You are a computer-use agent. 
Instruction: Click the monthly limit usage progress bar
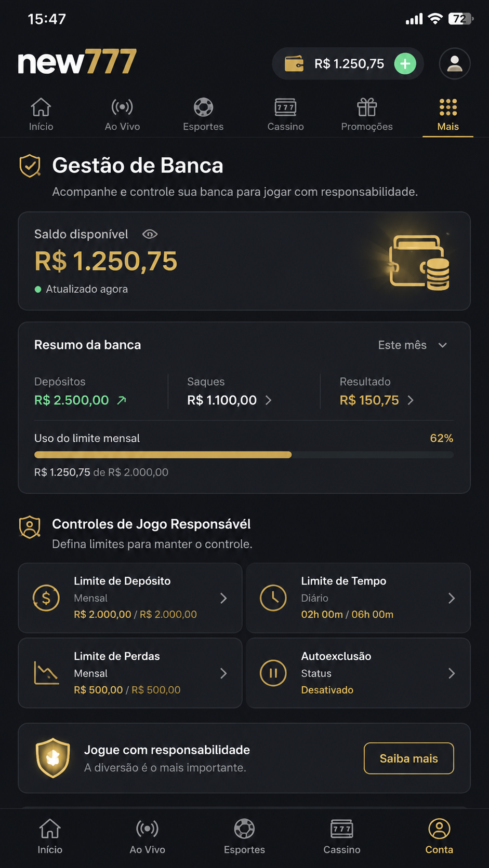point(244,455)
